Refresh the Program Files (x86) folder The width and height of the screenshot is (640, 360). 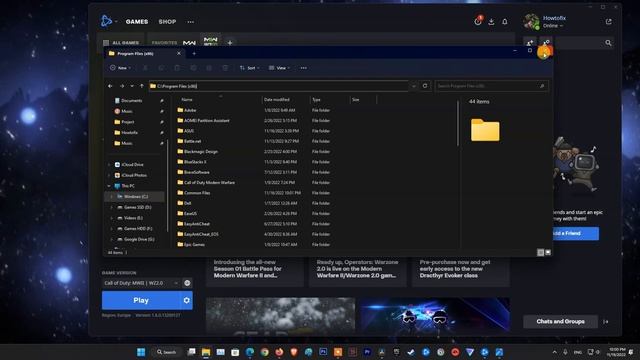click(x=425, y=86)
